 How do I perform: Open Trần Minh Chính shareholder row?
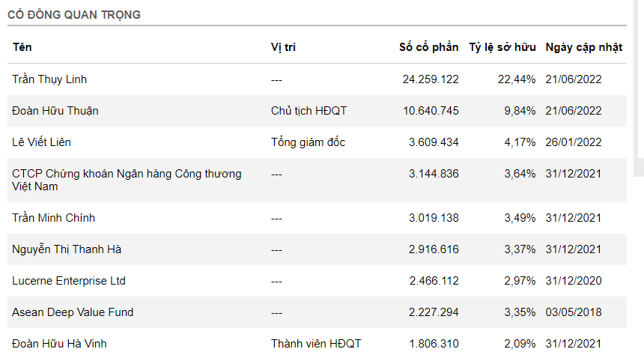(x=54, y=218)
